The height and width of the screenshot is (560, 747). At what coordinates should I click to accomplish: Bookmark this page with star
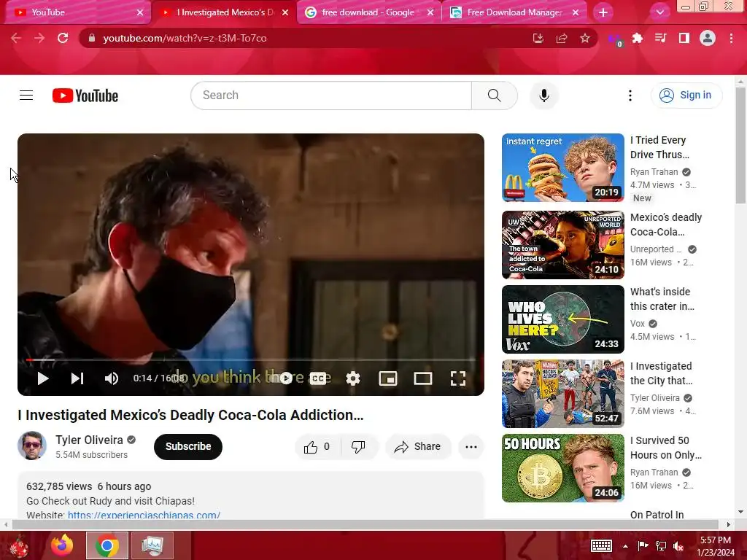[585, 38]
